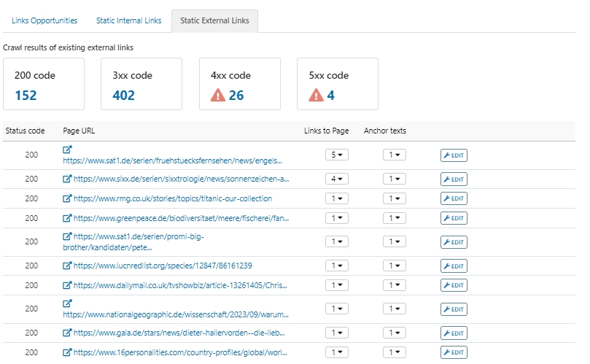
Task: Open Links to Page dropdown for gala.de row
Action: (x=337, y=333)
